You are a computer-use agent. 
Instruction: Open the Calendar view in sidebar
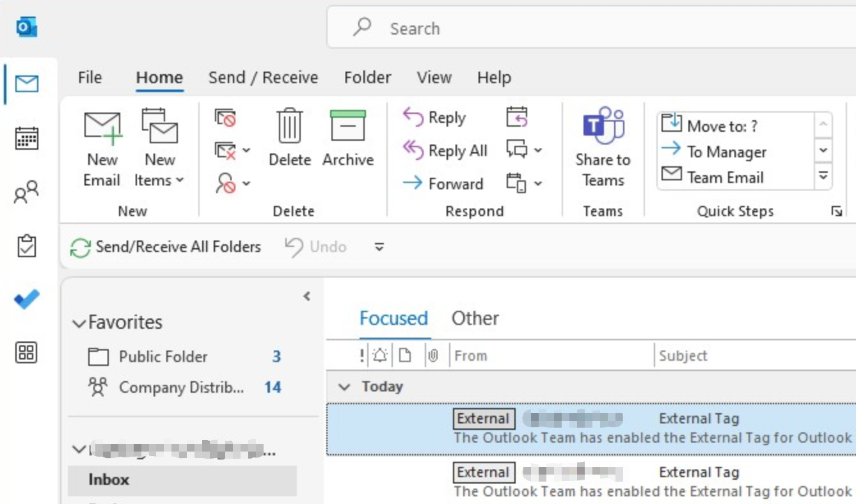click(x=27, y=138)
